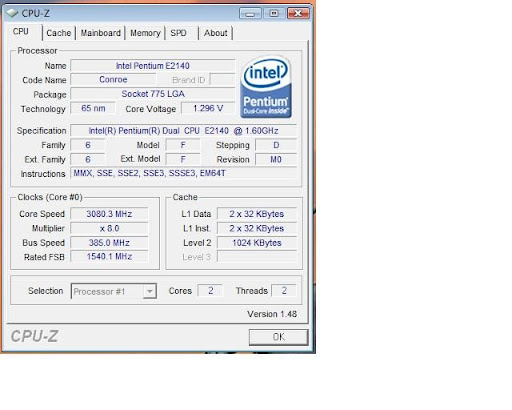Click the L1 Data value 2 x 32 KBytes
This screenshot has height=410, width=512.
(x=257, y=214)
